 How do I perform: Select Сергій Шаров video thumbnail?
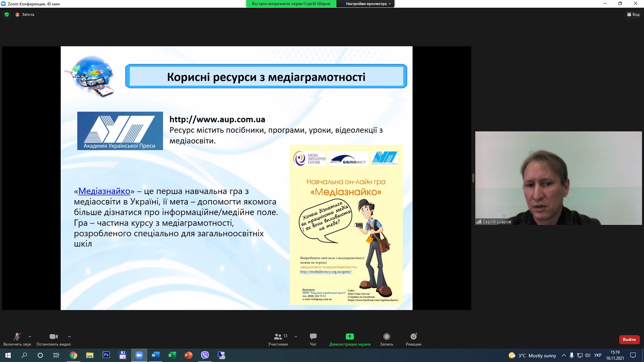click(x=558, y=178)
